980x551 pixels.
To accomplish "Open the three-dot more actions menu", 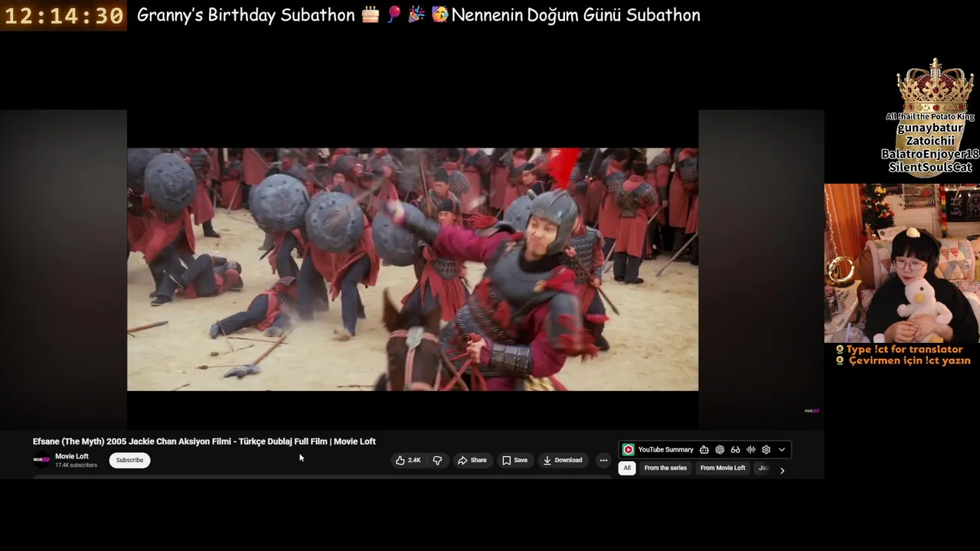I will (x=603, y=460).
